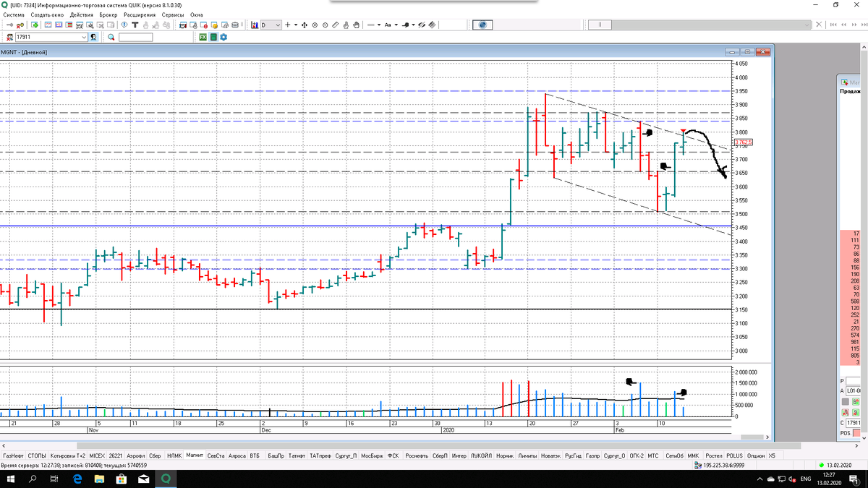
Task: Switch to the Сбер tab
Action: coord(155,456)
